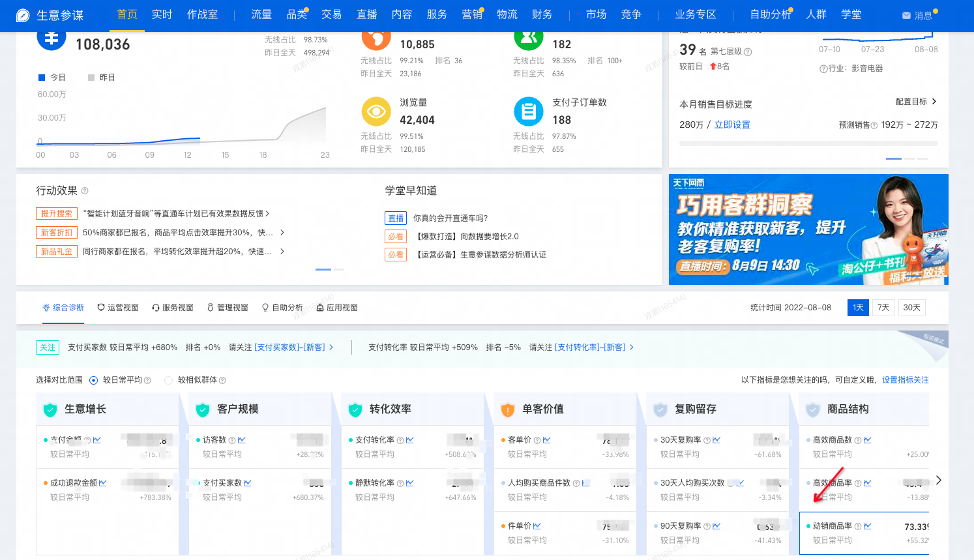Click the grey shield icon of 复购留存
The width and height of the screenshot is (974, 560).
(x=660, y=409)
